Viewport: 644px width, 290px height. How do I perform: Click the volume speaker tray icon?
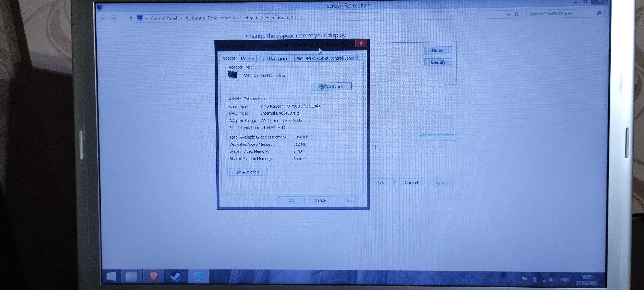(552, 280)
